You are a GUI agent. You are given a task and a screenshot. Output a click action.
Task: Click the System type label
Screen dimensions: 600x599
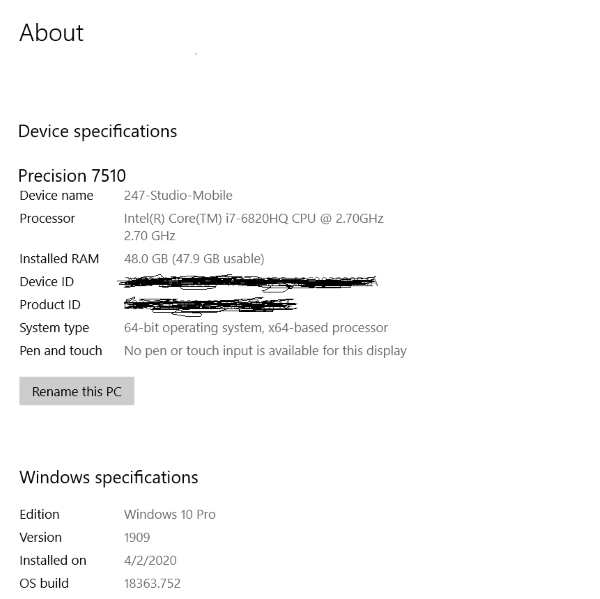tap(54, 328)
